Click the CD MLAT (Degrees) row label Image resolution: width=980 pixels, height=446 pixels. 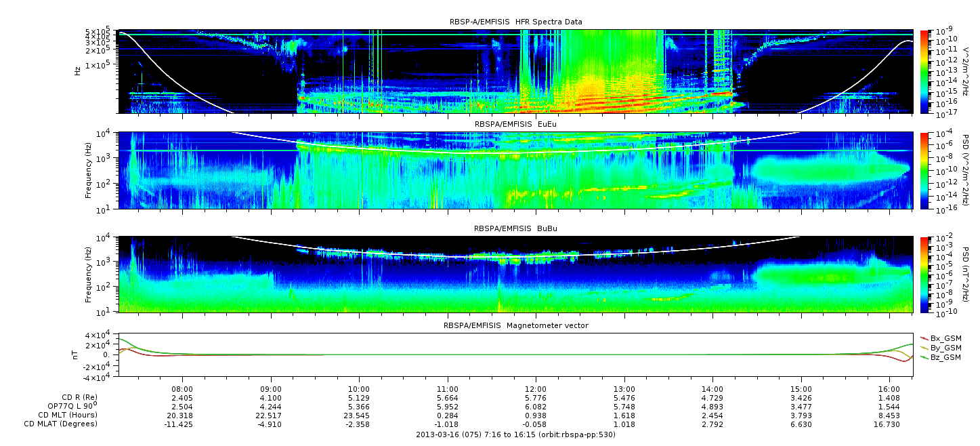pyautogui.click(x=62, y=424)
